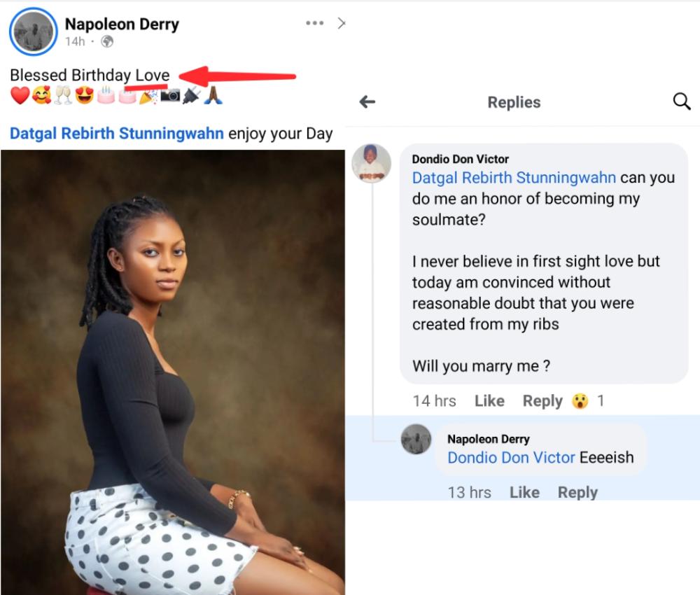Click the wow reaction emoji on comment

(580, 401)
